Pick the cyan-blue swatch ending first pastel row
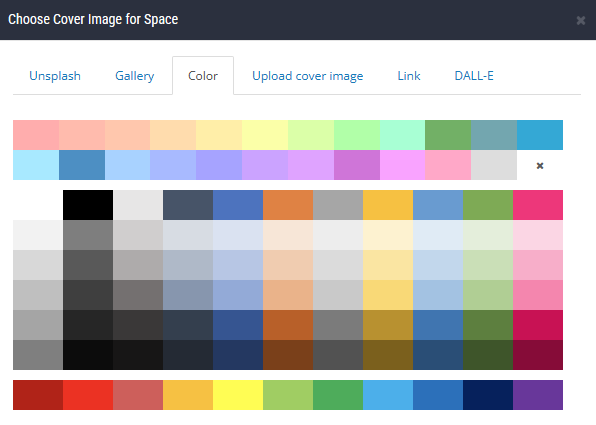This screenshot has width=596, height=425. [x=540, y=135]
